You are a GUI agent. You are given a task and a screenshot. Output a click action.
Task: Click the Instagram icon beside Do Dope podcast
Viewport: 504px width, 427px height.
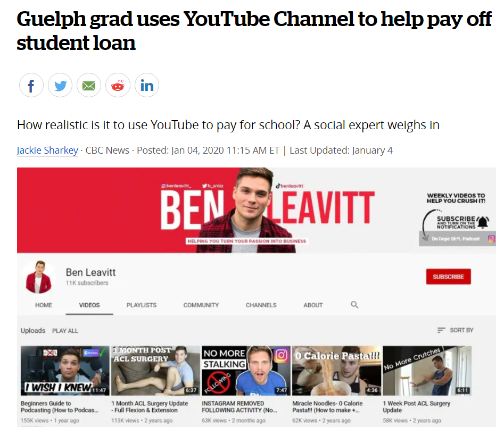tap(491, 239)
